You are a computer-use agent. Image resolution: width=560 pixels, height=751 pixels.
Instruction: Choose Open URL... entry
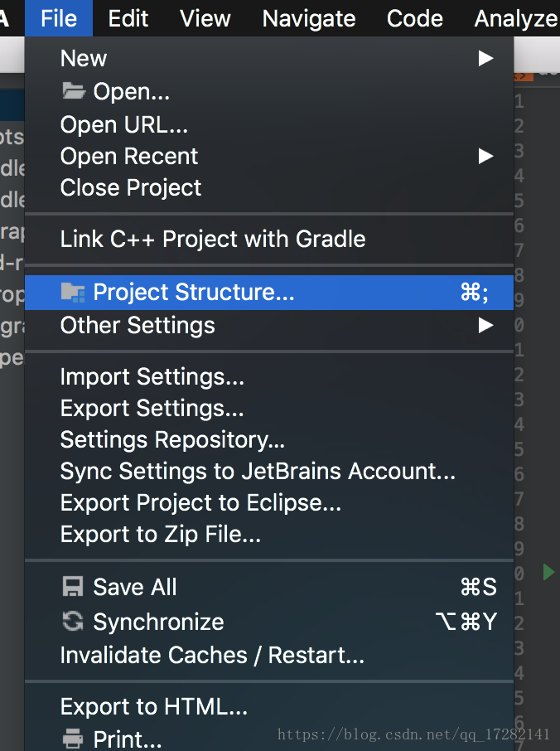point(124,124)
